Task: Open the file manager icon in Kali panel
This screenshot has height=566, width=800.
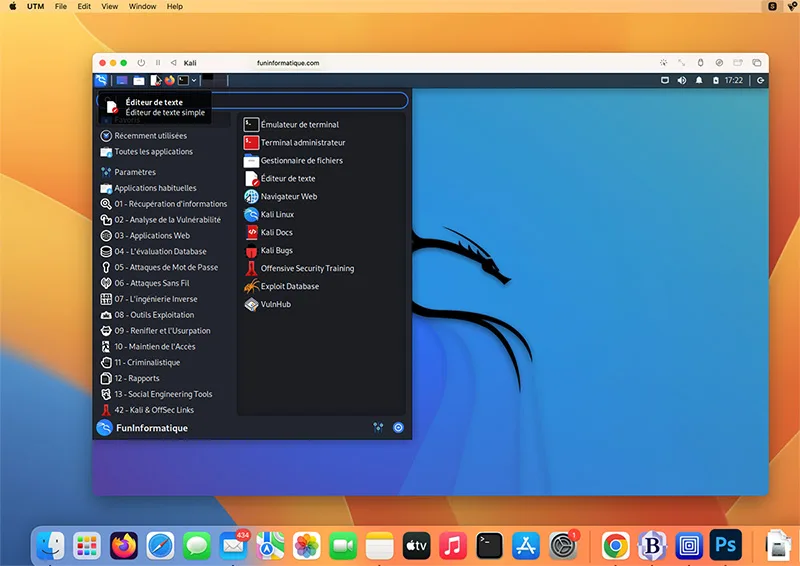Action: click(139, 81)
